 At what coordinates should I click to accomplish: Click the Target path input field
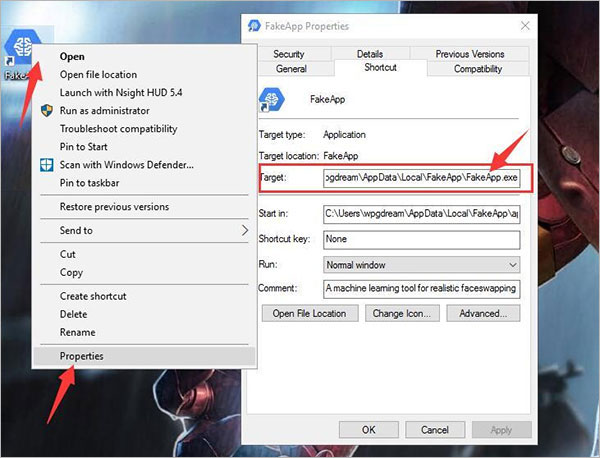(422, 178)
